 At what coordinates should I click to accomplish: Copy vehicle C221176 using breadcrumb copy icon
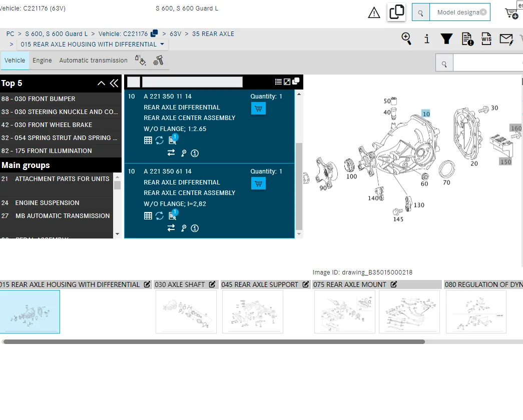click(x=154, y=33)
